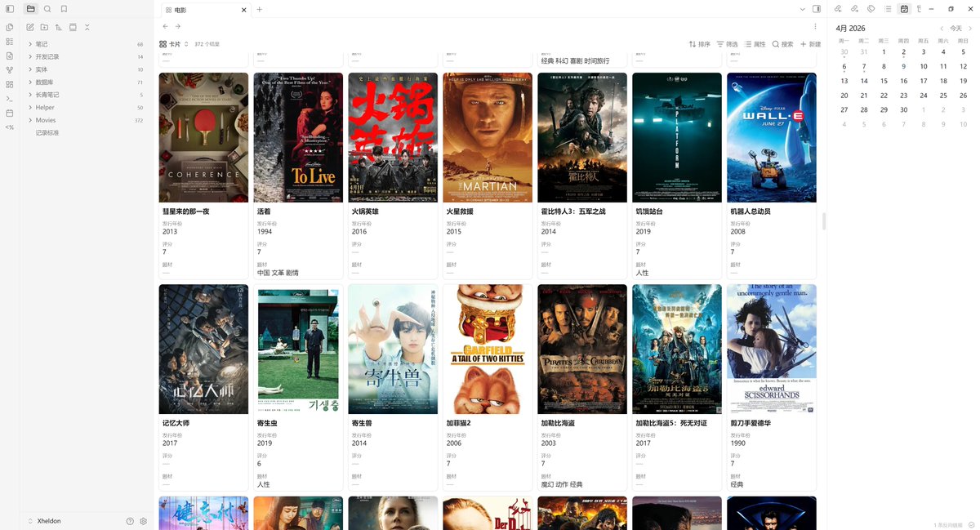Open the tab list dropdown chevron
This screenshot has height=530, width=980.
pos(802,9)
